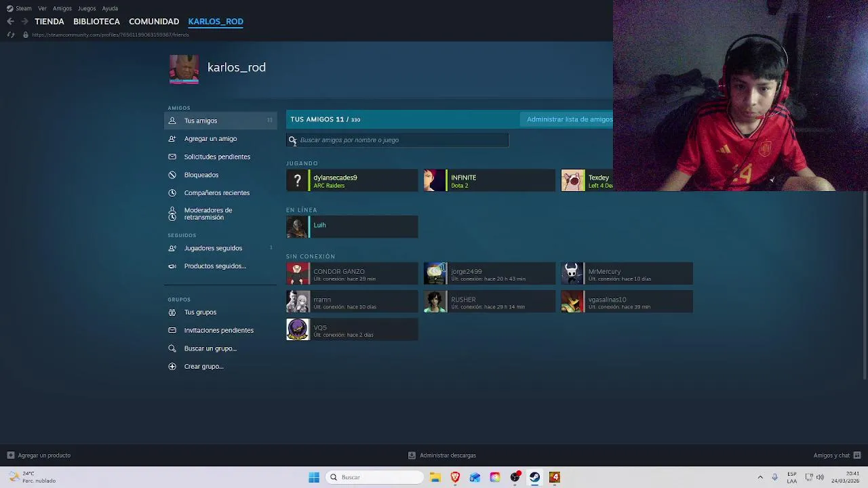Screen dimensions: 868x488
Task: Go to the COMUNIDAD tab
Action: coord(154,21)
